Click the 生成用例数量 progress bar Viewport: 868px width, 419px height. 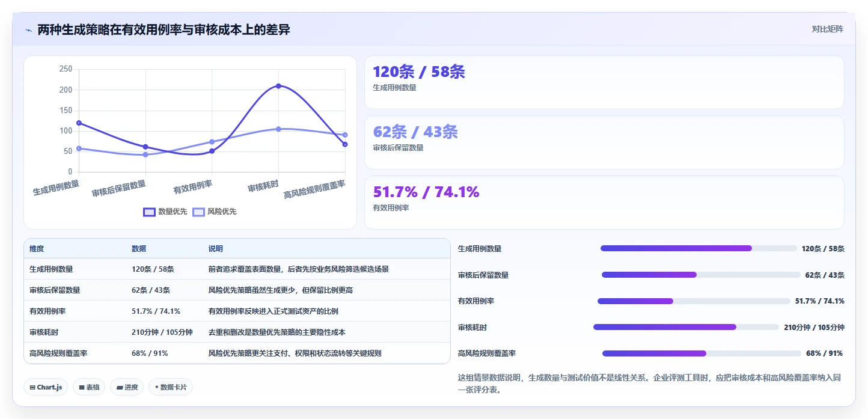point(698,248)
